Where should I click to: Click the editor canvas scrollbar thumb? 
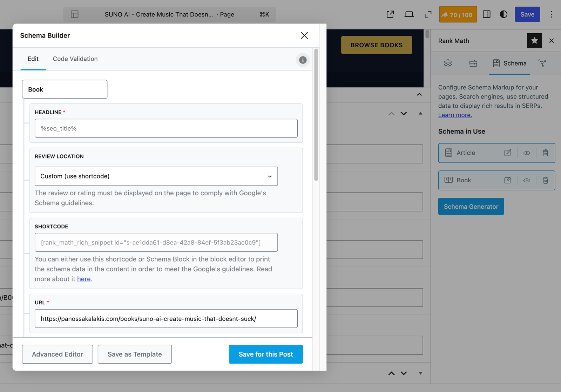coord(427,34)
